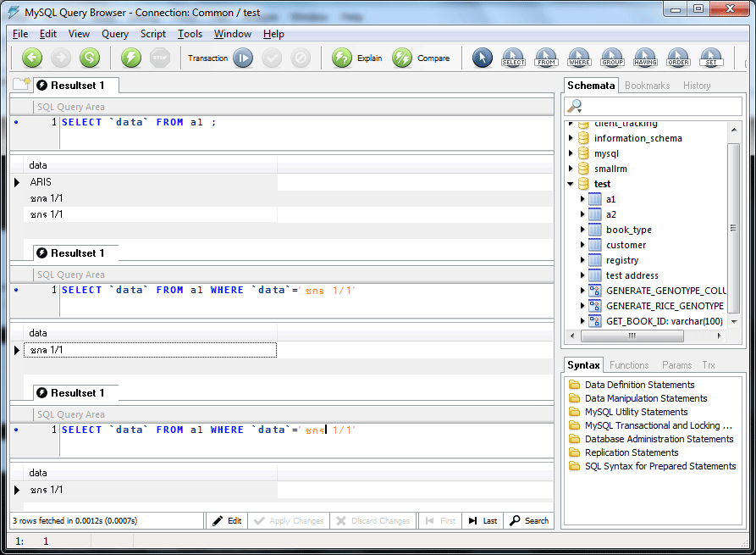Open the Data Definition Statements folder
756x555 pixels.
[639, 385]
